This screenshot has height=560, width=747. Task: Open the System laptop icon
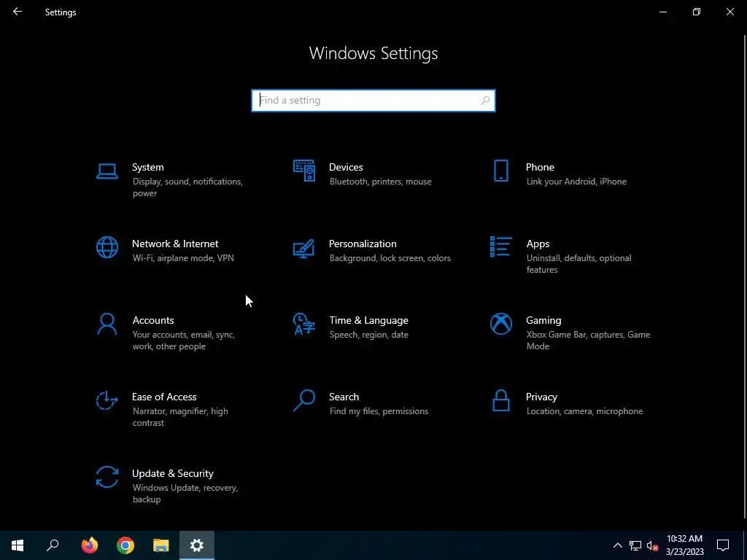(x=107, y=171)
